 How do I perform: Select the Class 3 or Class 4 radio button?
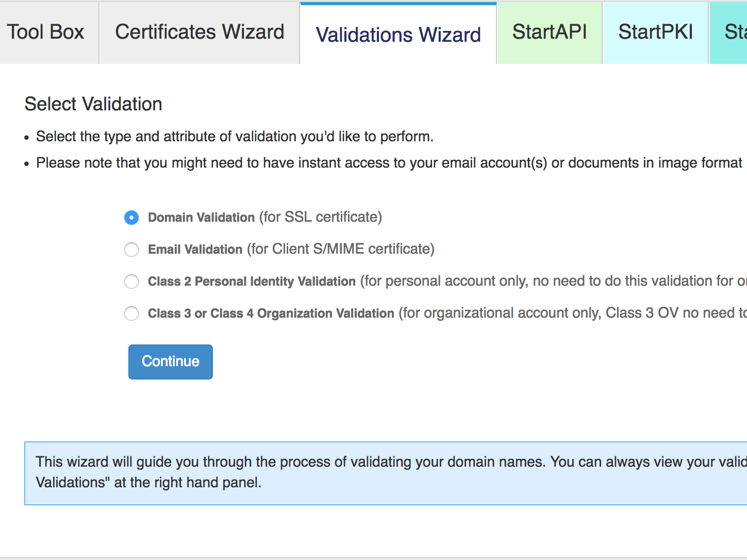coord(131,314)
